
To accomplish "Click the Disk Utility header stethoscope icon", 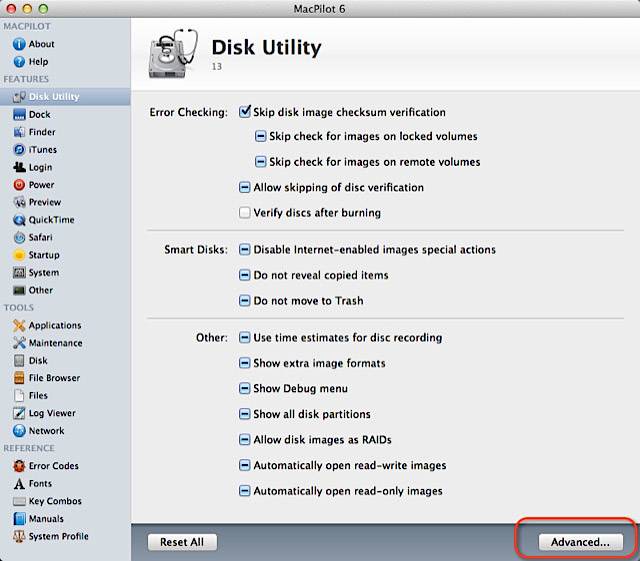I will click(173, 53).
